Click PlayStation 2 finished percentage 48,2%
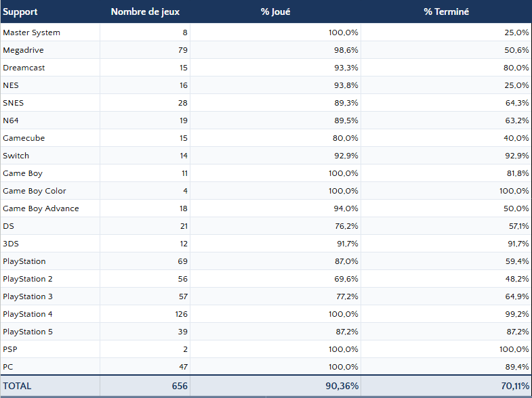Image resolution: width=532 pixels, height=398 pixels. click(x=517, y=279)
